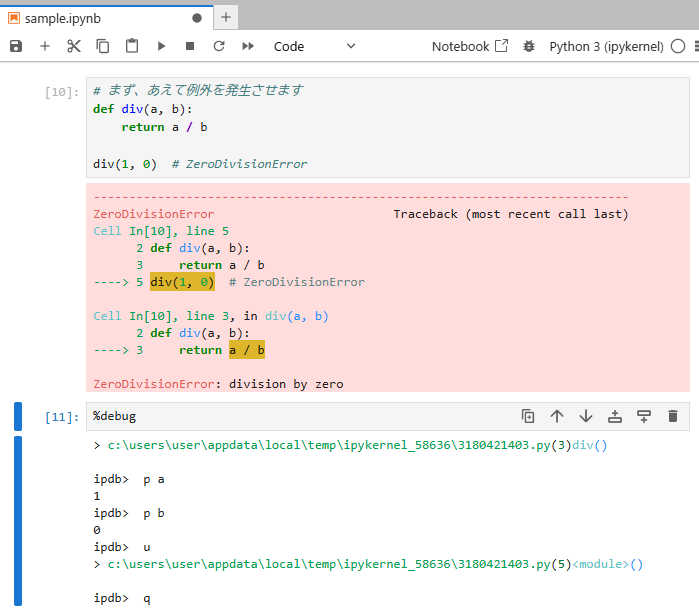Open in Notebook using the Notebook link
The image size is (699, 611).
[469, 46]
